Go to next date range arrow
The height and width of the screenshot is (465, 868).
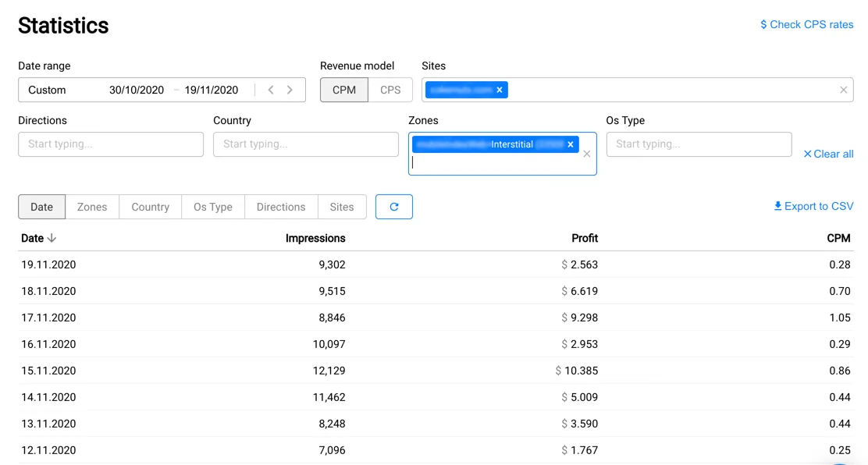[290, 90]
